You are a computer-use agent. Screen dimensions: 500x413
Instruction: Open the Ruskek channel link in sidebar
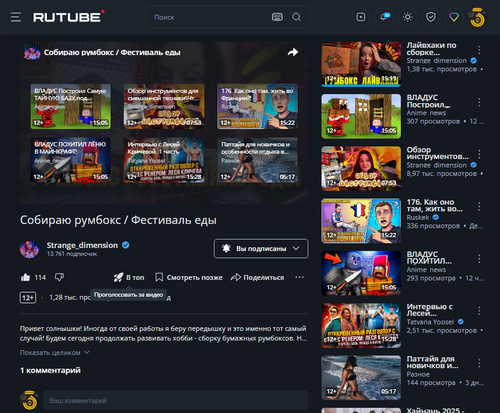418,217
